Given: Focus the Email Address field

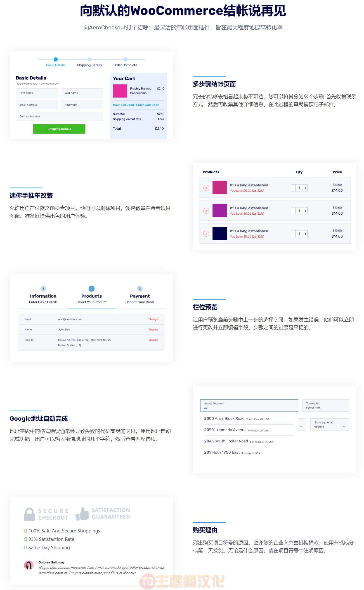Looking at the screenshot, I should pyautogui.click(x=37, y=105).
